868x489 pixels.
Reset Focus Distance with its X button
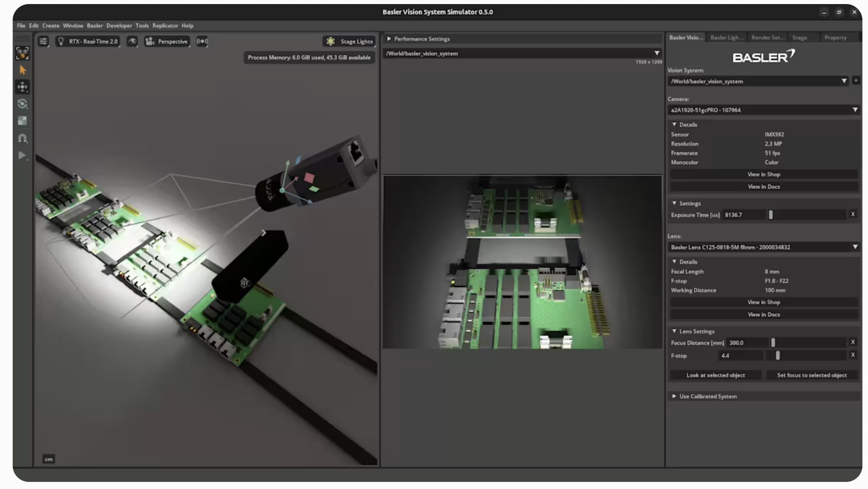[x=853, y=342]
